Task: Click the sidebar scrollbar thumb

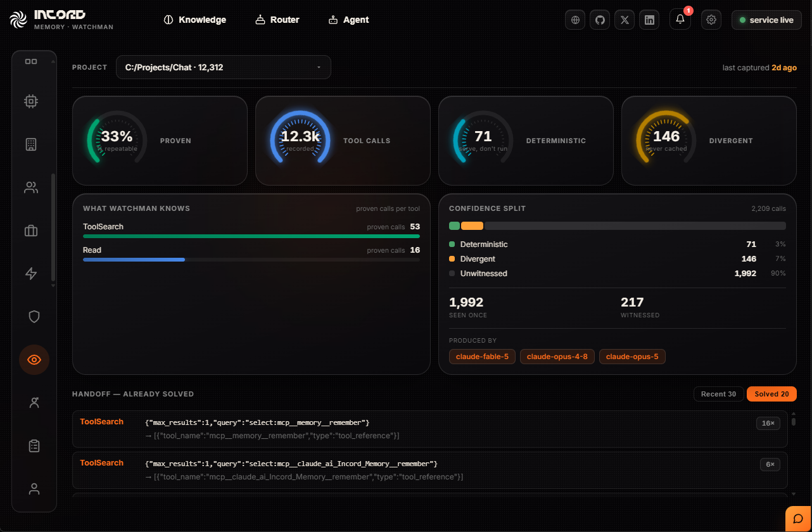Action: click(x=53, y=227)
